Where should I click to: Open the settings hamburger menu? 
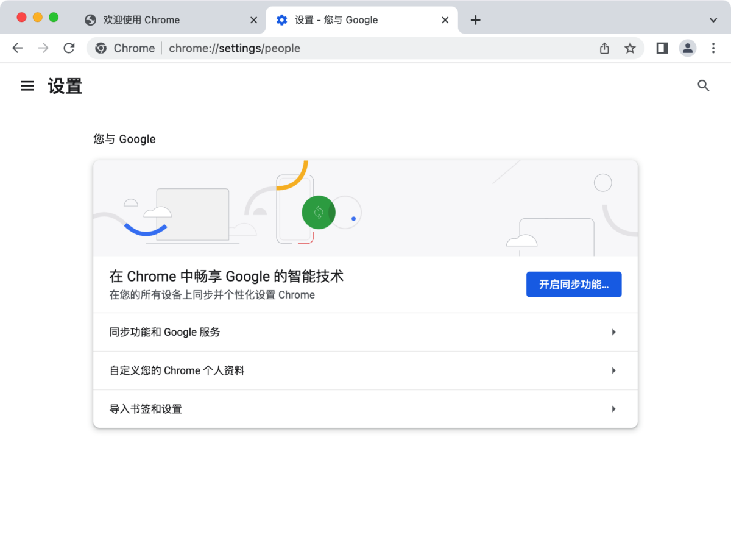coord(27,86)
